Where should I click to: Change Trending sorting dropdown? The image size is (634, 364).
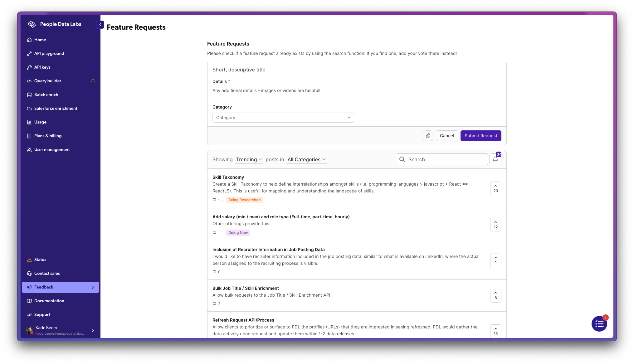pyautogui.click(x=249, y=159)
